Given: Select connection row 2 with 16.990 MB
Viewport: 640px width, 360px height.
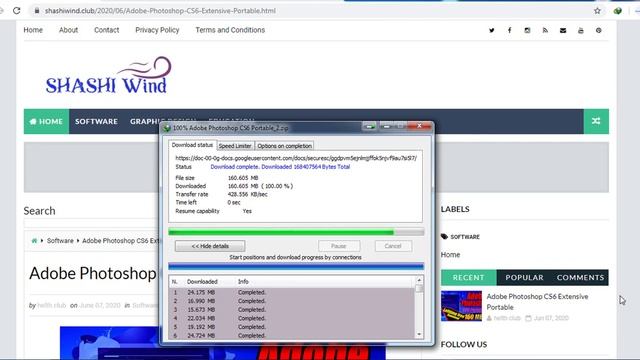Looking at the screenshot, I should (292, 301).
